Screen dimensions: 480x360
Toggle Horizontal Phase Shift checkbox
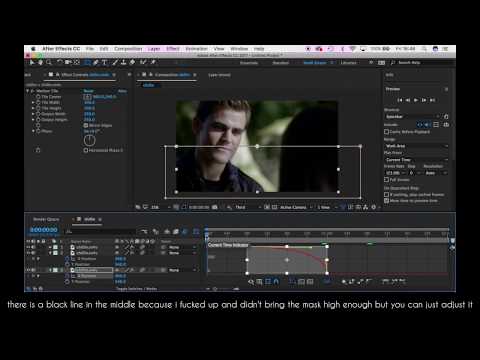coord(86,150)
